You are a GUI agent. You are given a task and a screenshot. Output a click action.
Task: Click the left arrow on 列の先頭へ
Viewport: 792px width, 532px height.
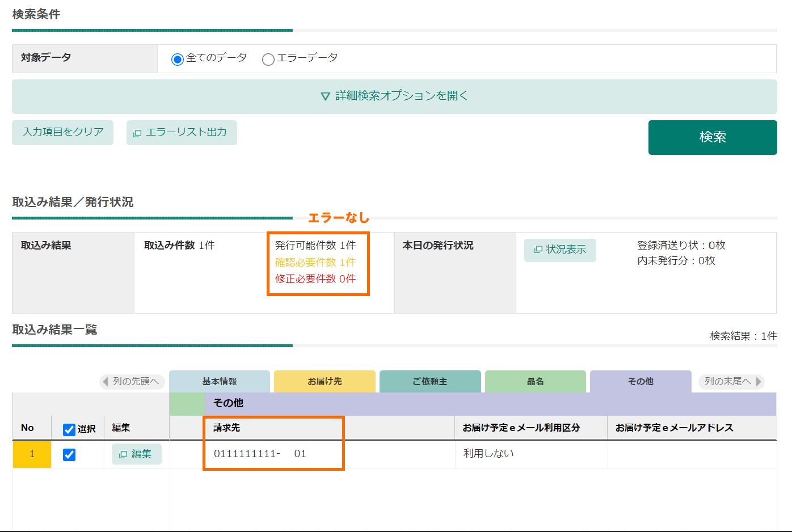coord(106,382)
